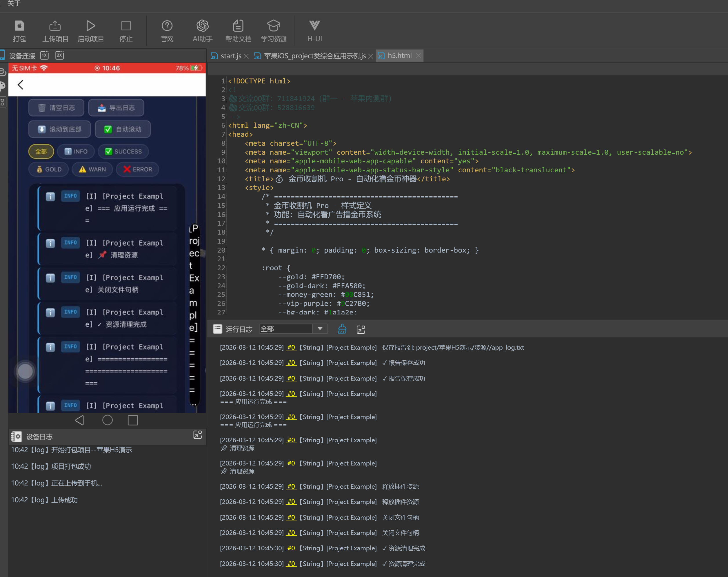The image size is (728, 577).
Task: Click the #0 link in first log line
Action: tap(291, 348)
